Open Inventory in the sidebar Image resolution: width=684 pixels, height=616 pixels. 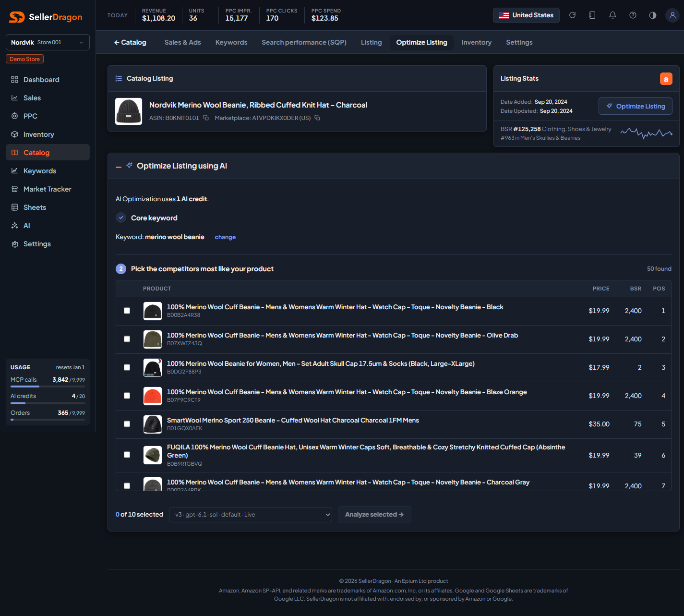point(48,134)
